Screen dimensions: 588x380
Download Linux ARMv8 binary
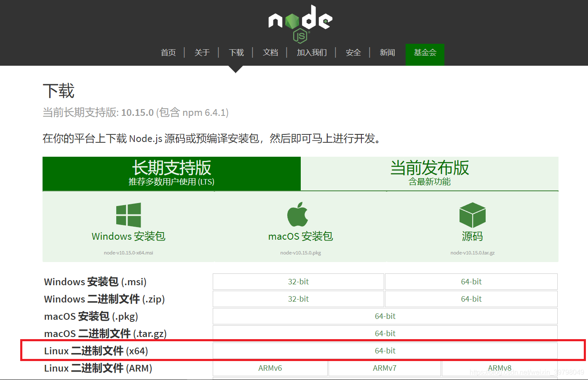(500, 368)
